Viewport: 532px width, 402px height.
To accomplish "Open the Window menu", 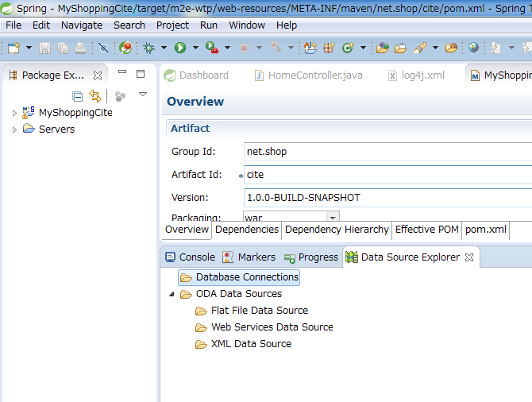I will pos(247,25).
